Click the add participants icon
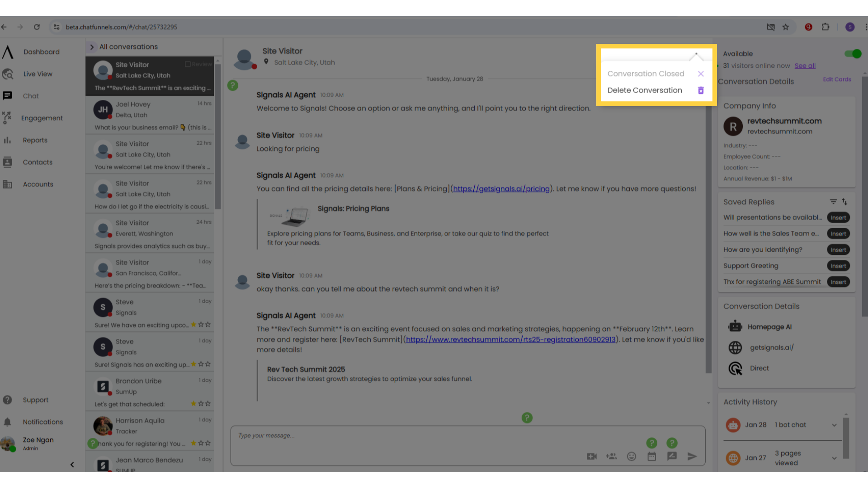The width and height of the screenshot is (868, 488). (x=611, y=456)
